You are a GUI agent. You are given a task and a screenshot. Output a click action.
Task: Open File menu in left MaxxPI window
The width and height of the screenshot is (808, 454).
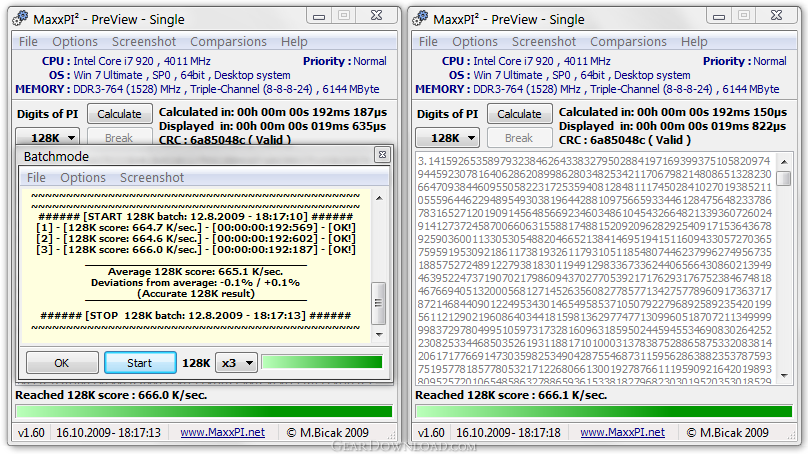(28, 42)
